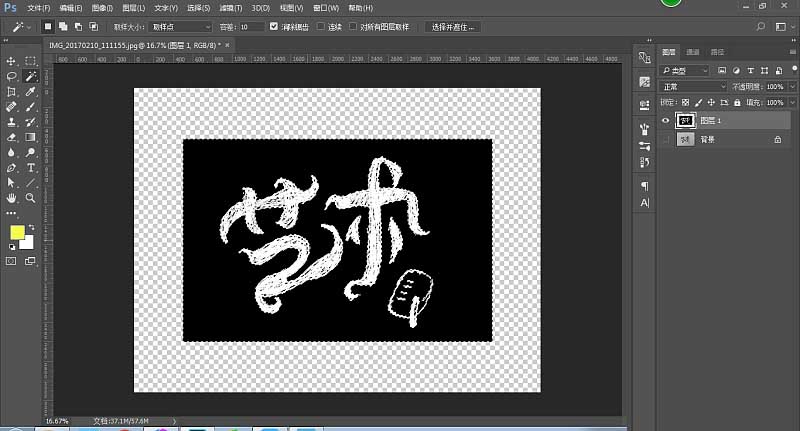800x431 pixels.
Task: Toggle the anti-alias checkbox
Action: 274,27
